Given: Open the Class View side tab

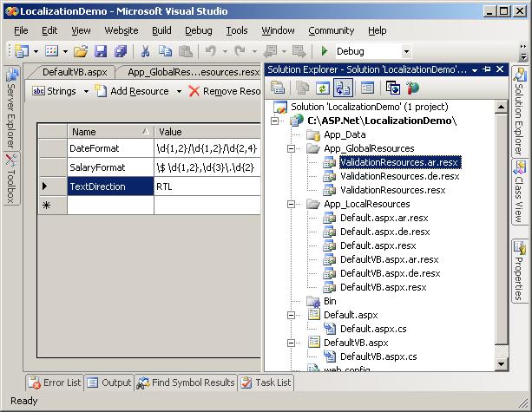Looking at the screenshot, I should tap(519, 192).
